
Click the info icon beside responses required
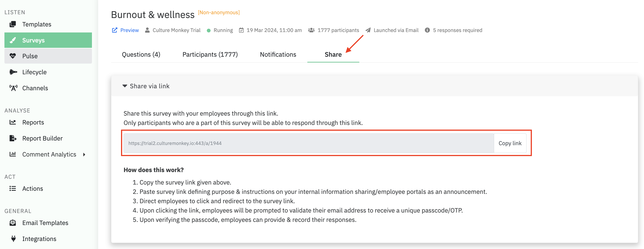(x=427, y=30)
